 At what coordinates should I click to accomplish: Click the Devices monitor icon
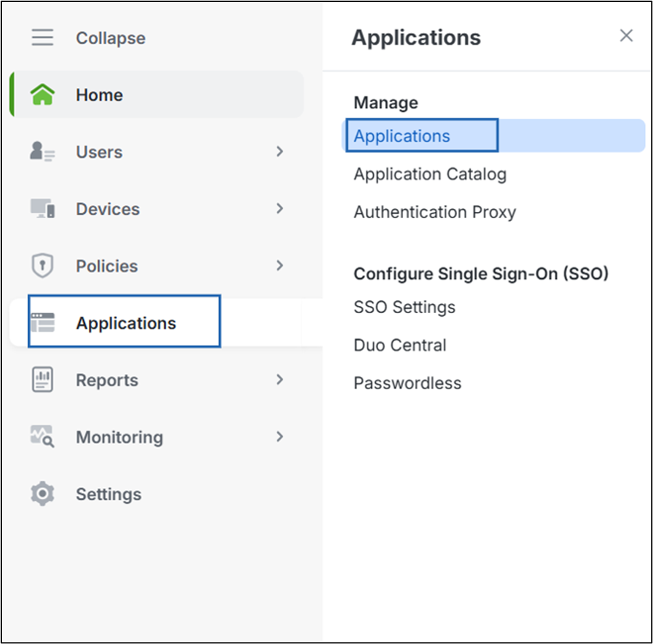[42, 208]
